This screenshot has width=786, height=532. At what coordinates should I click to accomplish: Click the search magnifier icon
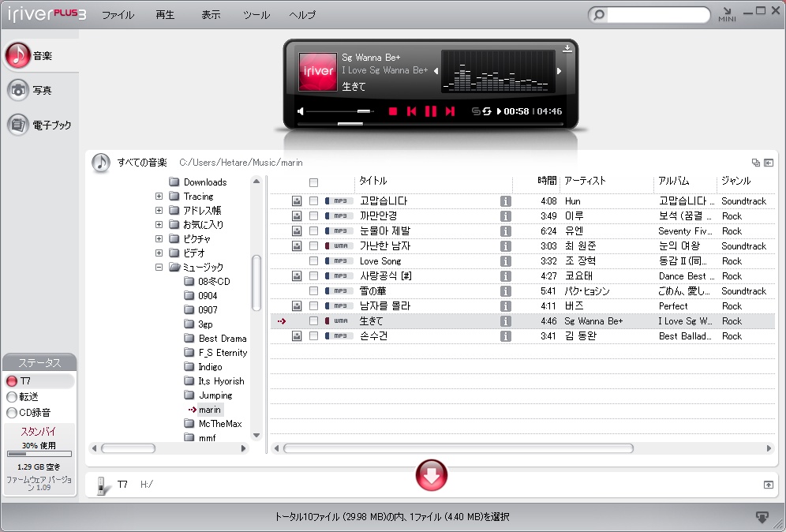point(598,15)
